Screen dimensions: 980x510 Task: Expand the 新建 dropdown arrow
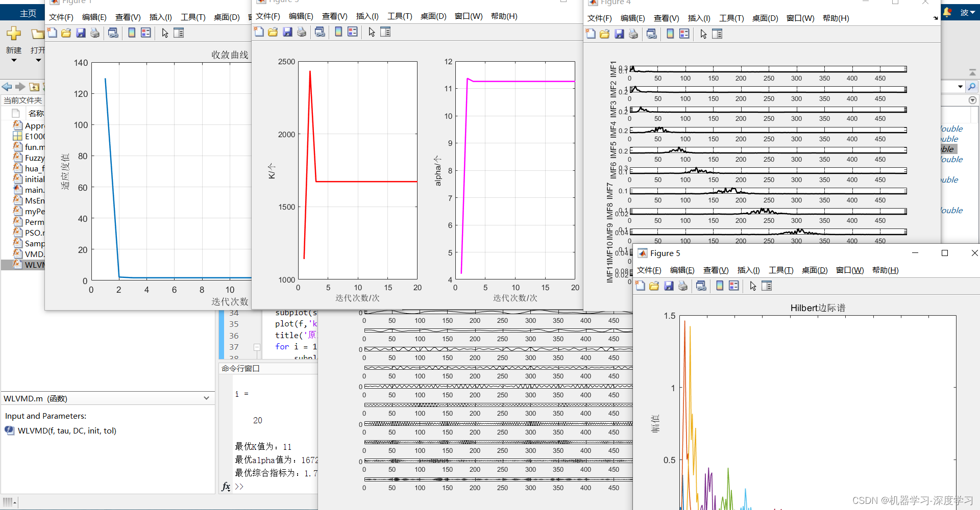[14, 60]
